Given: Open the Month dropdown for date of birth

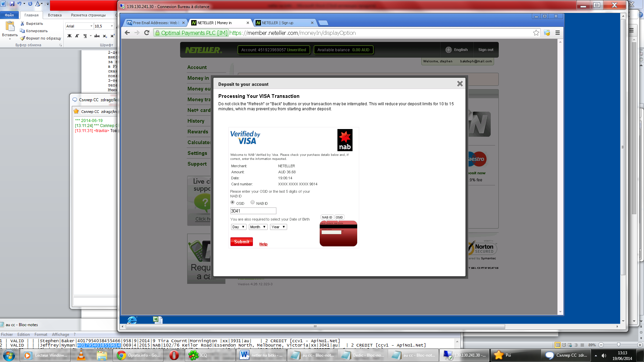Looking at the screenshot, I should point(258,227).
